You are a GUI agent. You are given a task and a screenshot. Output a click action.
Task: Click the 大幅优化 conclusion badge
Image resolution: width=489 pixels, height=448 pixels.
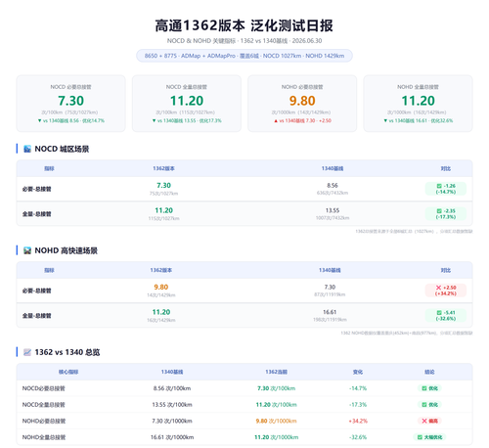[x=429, y=437]
